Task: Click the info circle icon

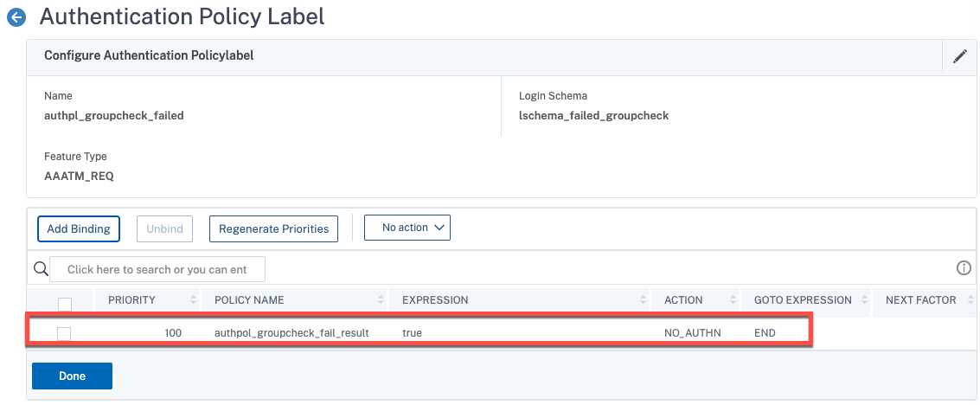Action: click(964, 268)
